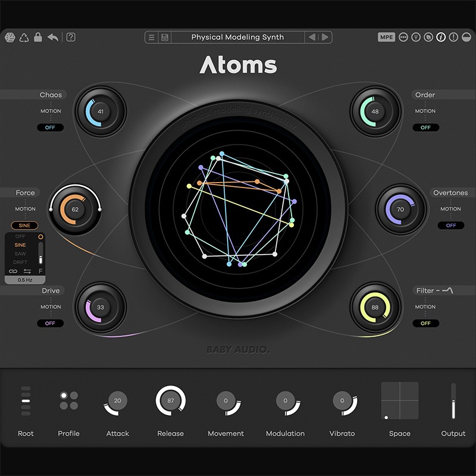Select the top-left Profile dot
476x476 pixels.
tap(64, 396)
